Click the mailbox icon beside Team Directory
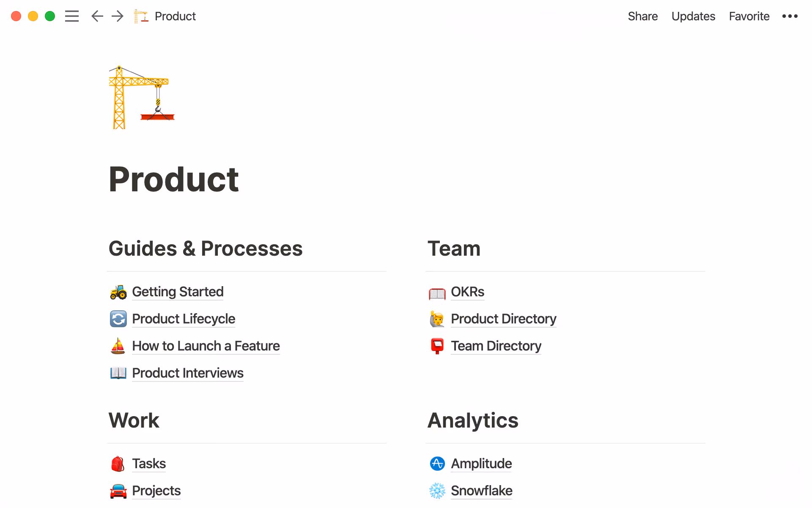Image resolution: width=812 pixels, height=508 pixels. 437,346
